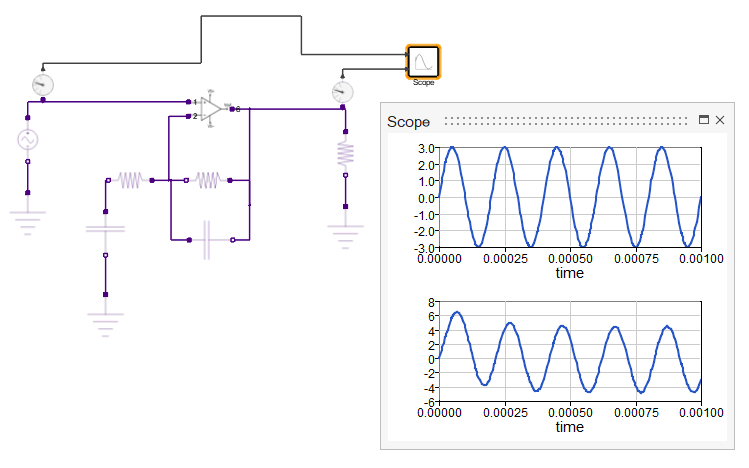Click the Scope window dotted drag handle

[x=565, y=121]
